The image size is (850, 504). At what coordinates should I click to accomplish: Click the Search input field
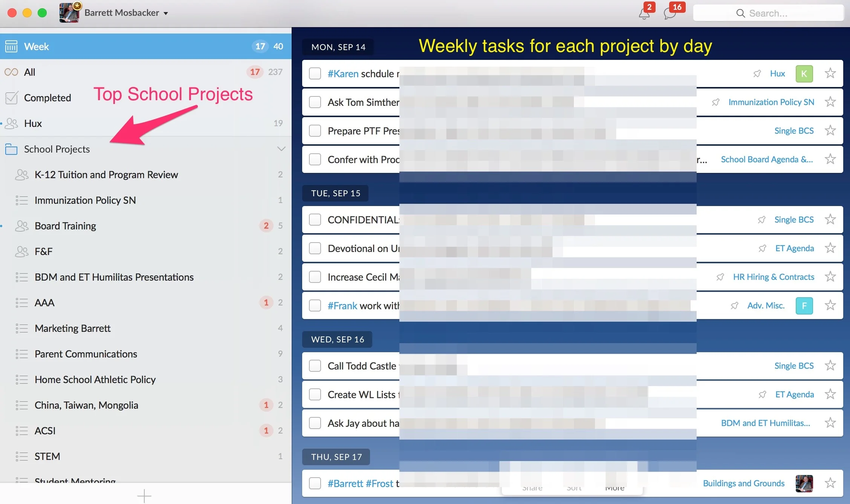click(x=768, y=14)
